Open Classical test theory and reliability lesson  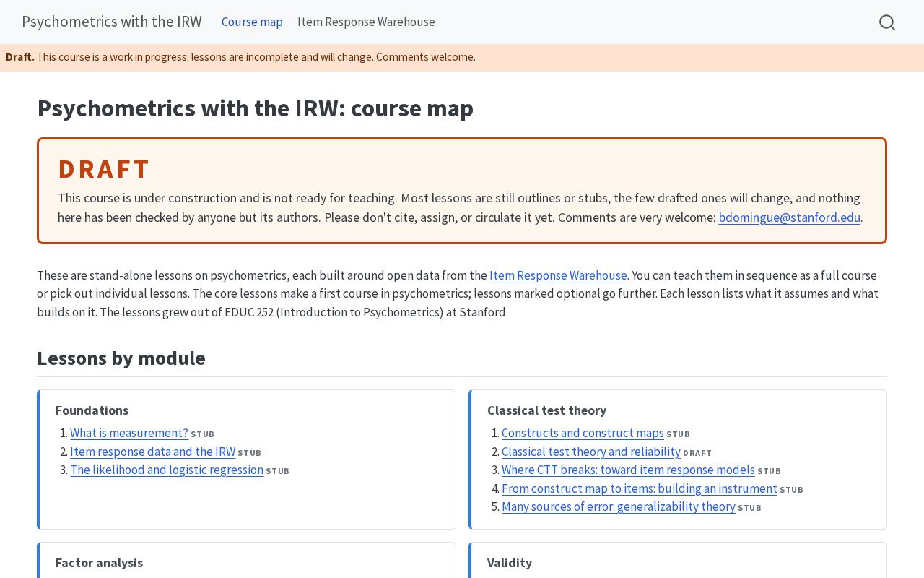[591, 452]
